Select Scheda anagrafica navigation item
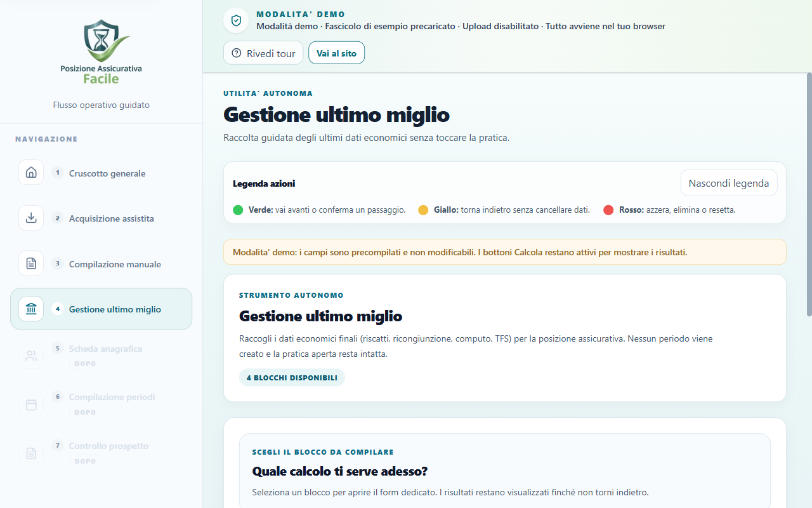The width and height of the screenshot is (812, 508). pos(101,356)
